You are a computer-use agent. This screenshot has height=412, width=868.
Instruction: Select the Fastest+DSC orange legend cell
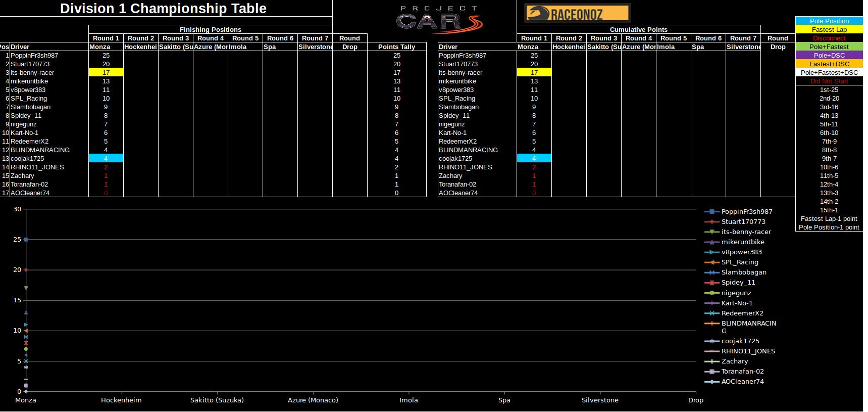click(x=829, y=64)
